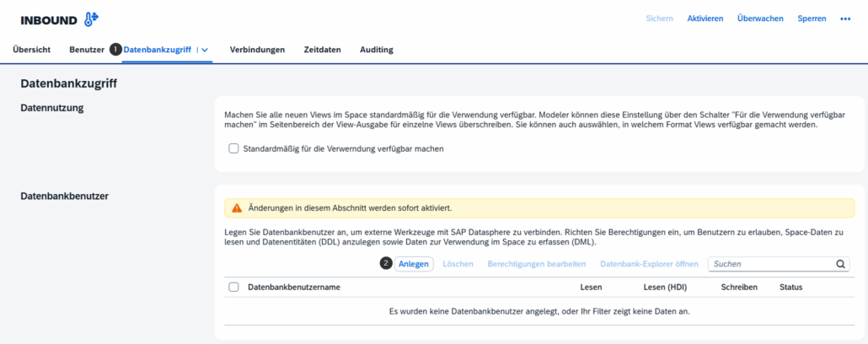This screenshot has width=868, height=344.
Task: Click the Lesen (HDI) column header
Action: (x=664, y=287)
